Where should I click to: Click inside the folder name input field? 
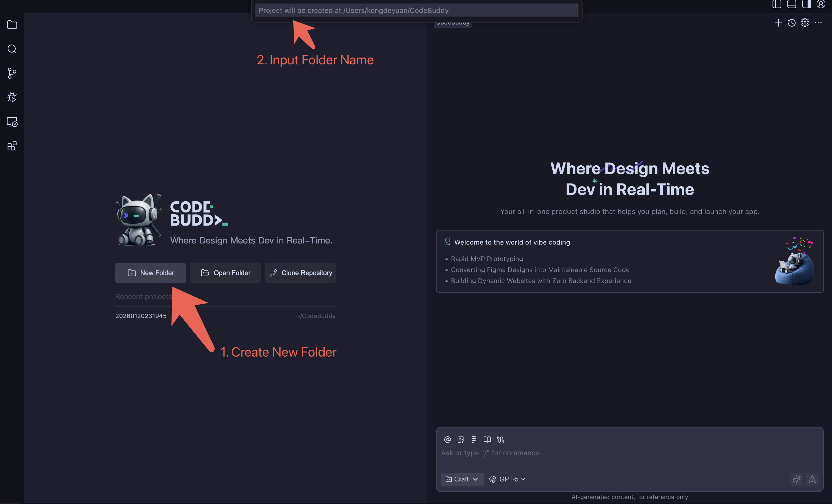coord(417,10)
